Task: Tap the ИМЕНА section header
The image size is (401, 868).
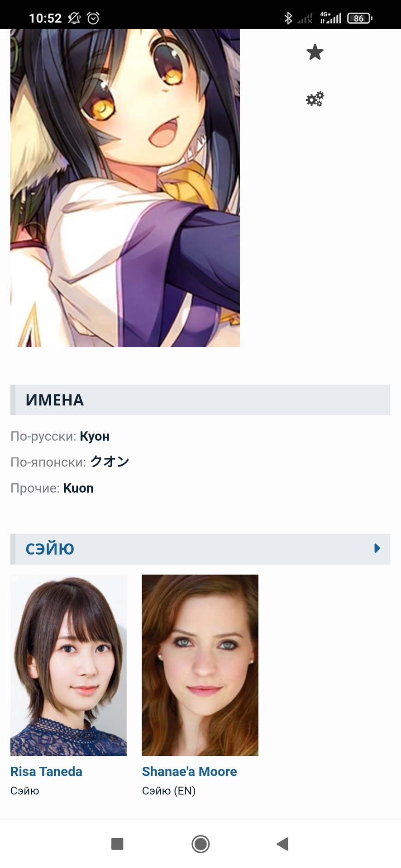Action: [200, 400]
